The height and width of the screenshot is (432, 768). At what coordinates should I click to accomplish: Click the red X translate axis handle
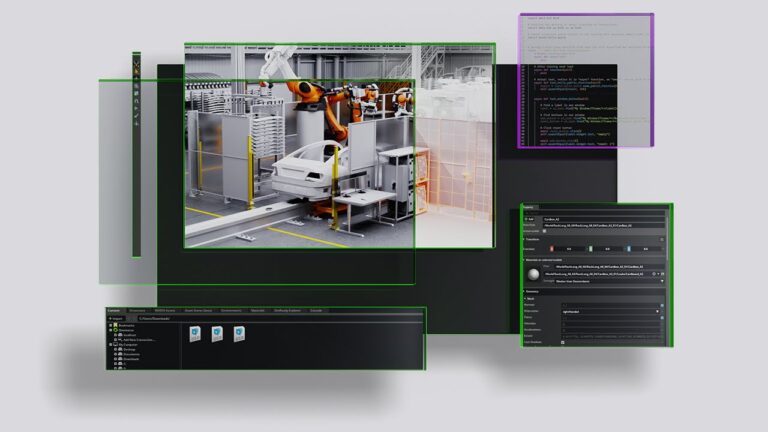tap(550, 247)
